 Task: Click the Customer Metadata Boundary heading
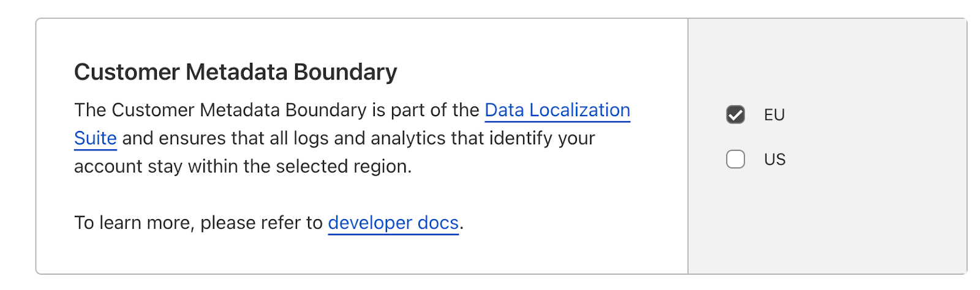click(x=235, y=72)
